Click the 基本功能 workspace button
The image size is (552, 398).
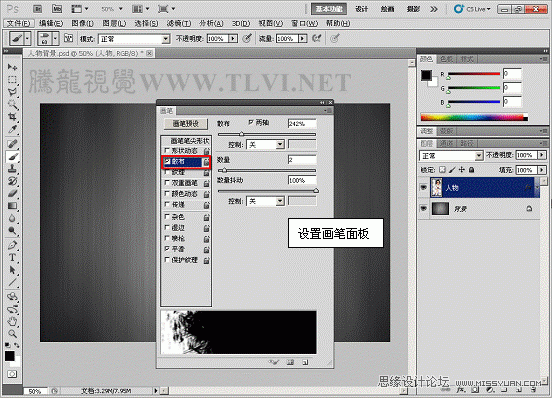(328, 9)
